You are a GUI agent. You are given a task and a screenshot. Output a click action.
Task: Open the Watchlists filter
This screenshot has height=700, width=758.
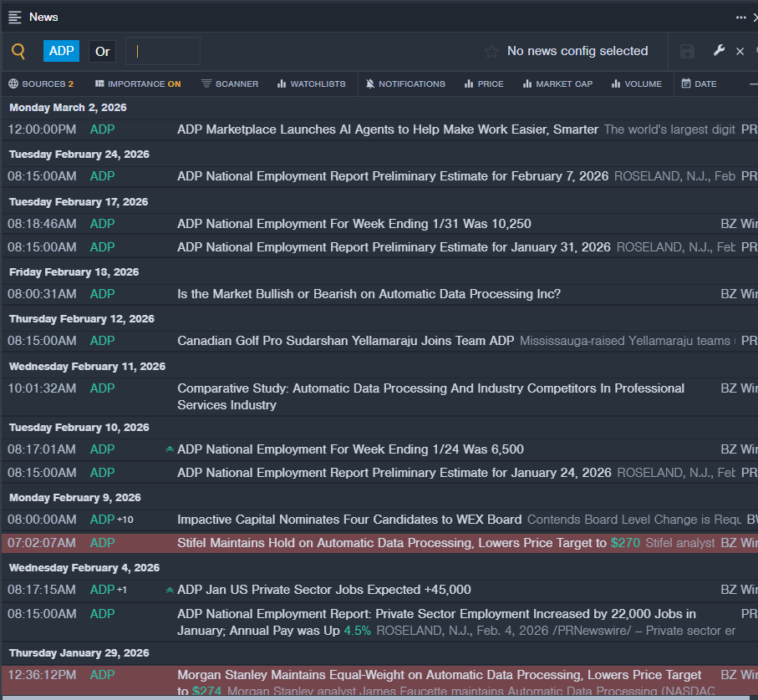311,84
